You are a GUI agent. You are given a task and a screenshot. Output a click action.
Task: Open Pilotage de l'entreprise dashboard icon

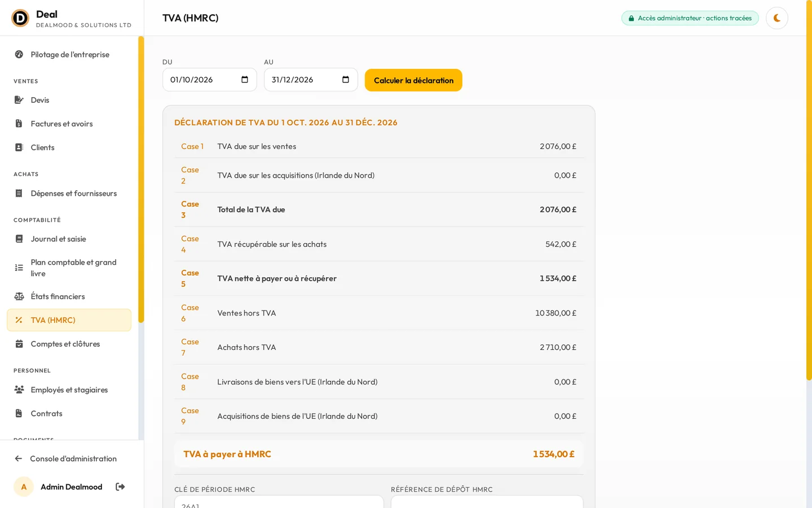[19, 54]
